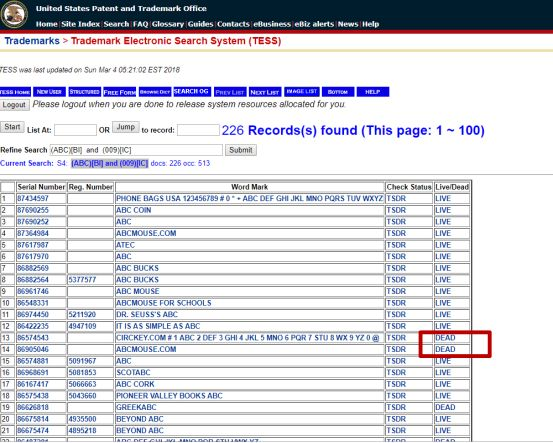Open News in top navigation

coord(348,24)
